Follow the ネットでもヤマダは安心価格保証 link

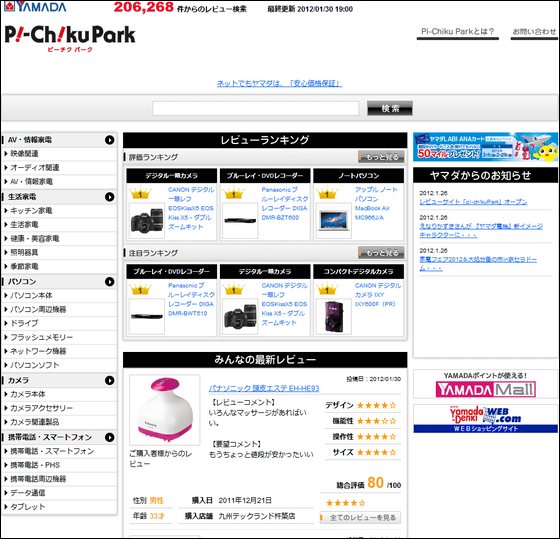[x=279, y=84]
